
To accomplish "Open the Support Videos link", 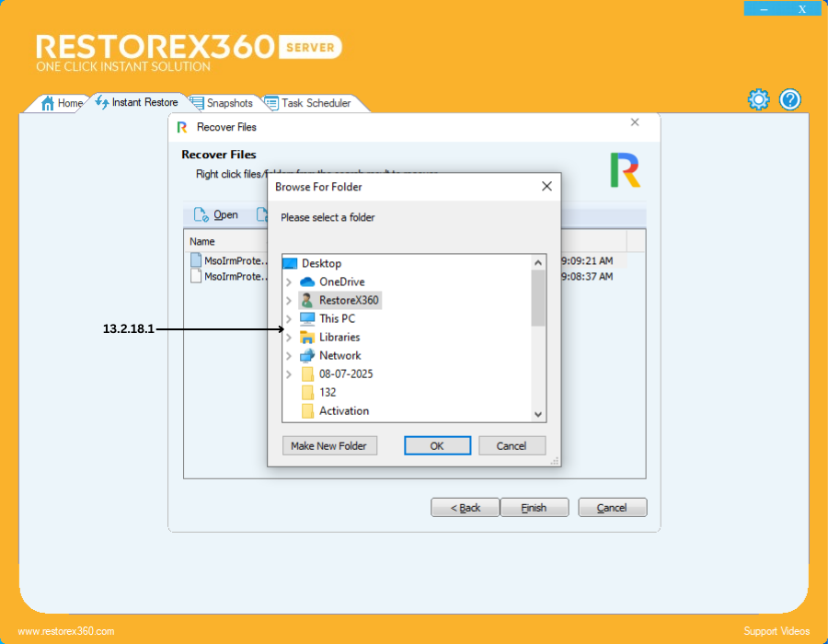I will coord(776,631).
